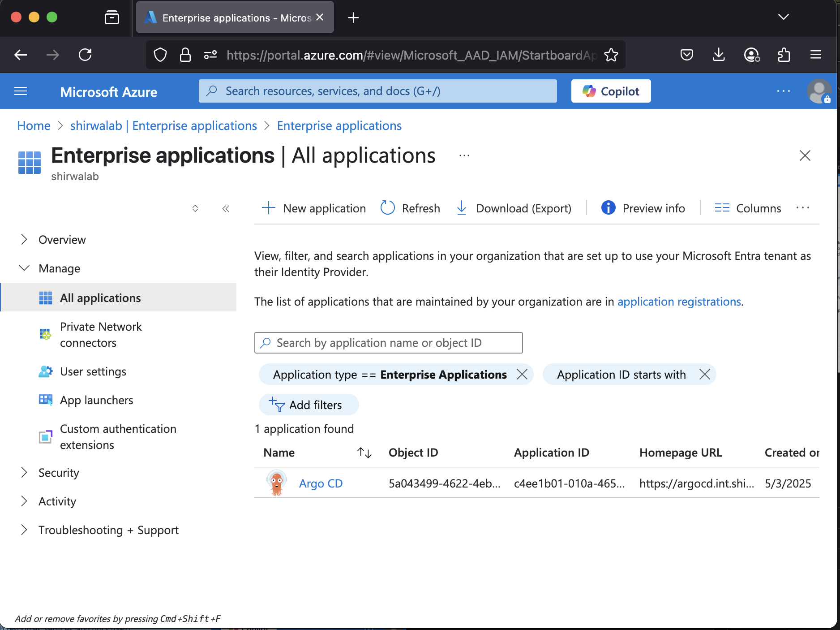The width and height of the screenshot is (840, 630).
Task: Open the Azure portal hamburger menu
Action: pyautogui.click(x=21, y=91)
